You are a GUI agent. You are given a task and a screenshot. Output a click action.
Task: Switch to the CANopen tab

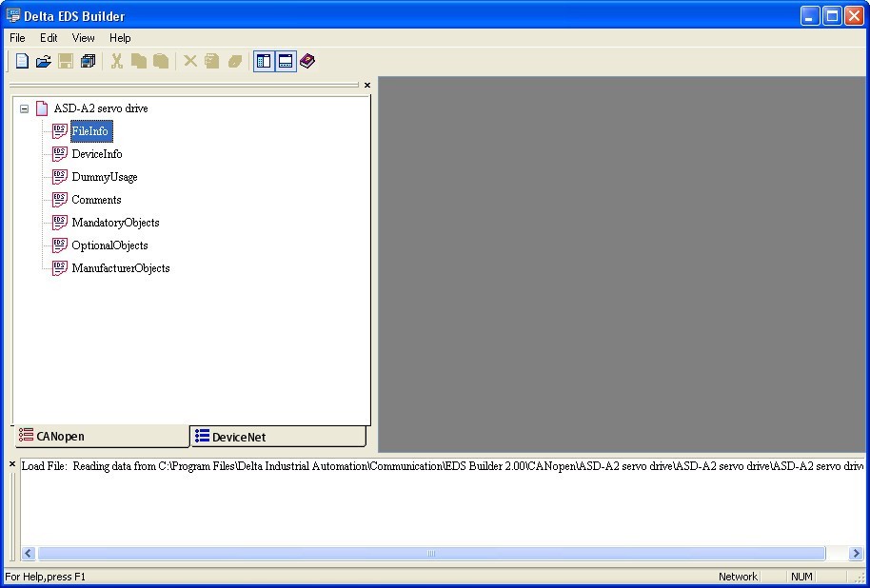pos(102,436)
